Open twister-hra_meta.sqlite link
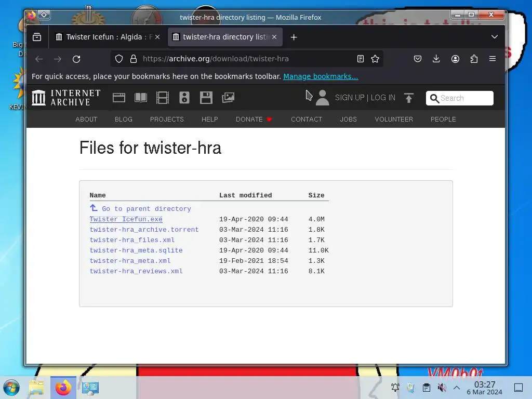Image resolution: width=532 pixels, height=399 pixels. (x=136, y=250)
